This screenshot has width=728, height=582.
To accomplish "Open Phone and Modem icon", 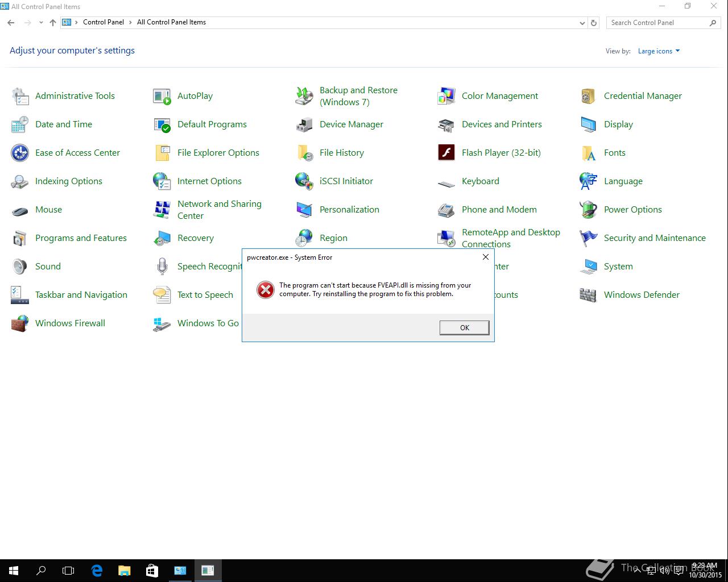I will (446, 210).
